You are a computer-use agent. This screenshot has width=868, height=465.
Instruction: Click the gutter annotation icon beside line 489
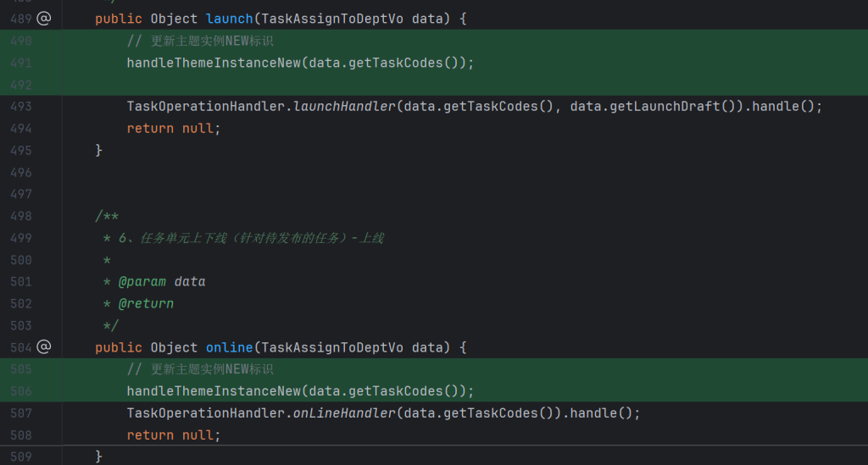pos(44,19)
